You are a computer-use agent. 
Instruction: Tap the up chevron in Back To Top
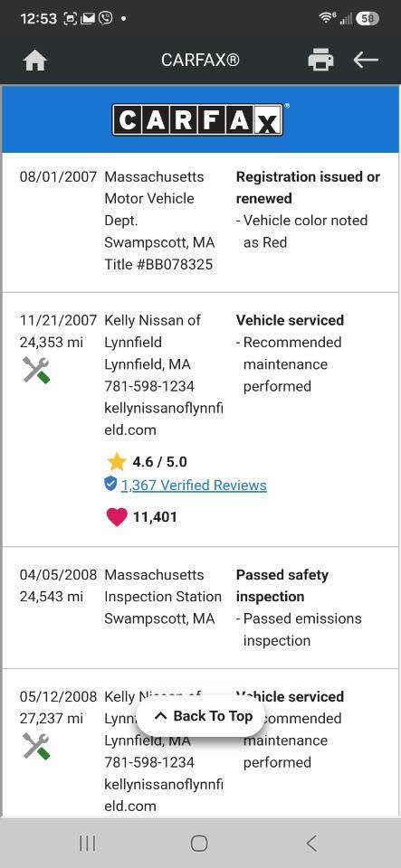[x=160, y=716]
